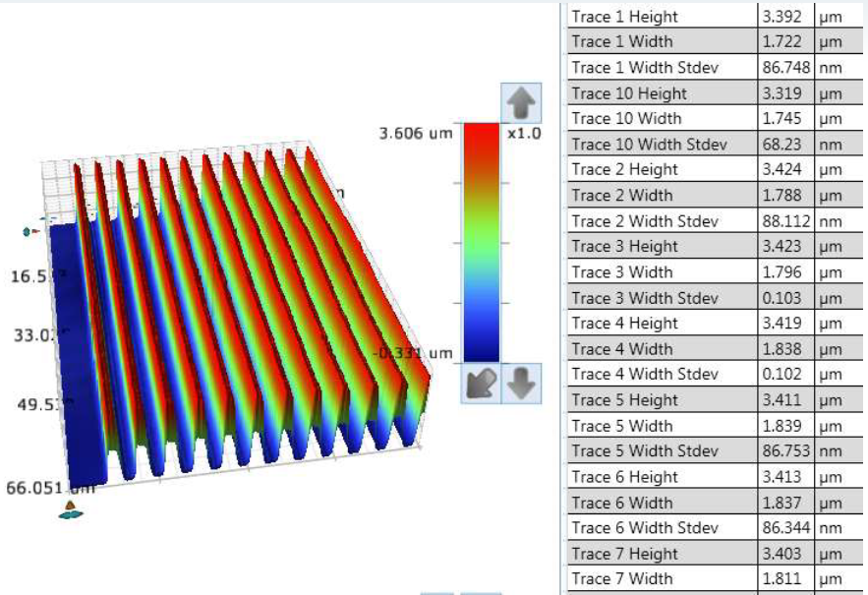Viewport: 868px width, 595px height.
Task: Click the value 3.413 in the table
Action: (781, 477)
